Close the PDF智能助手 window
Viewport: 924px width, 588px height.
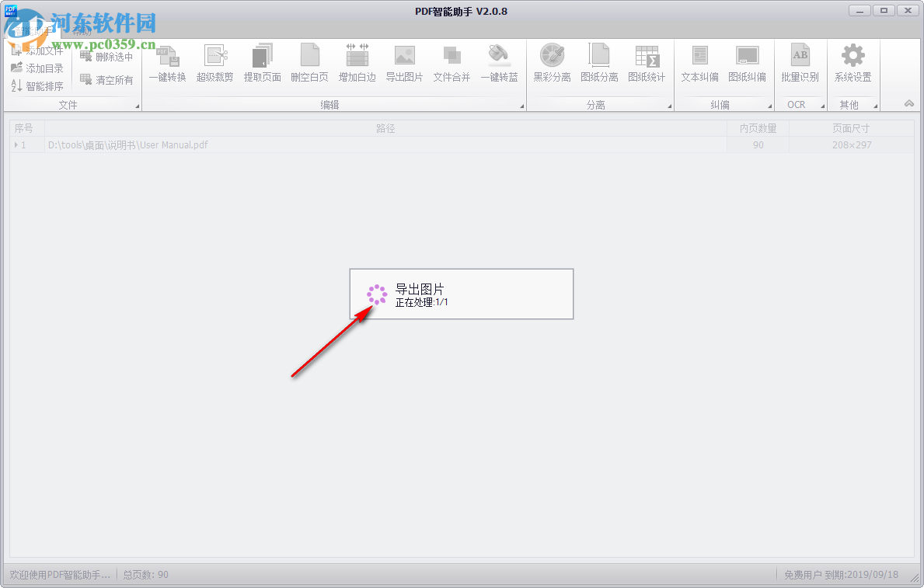coord(908,11)
